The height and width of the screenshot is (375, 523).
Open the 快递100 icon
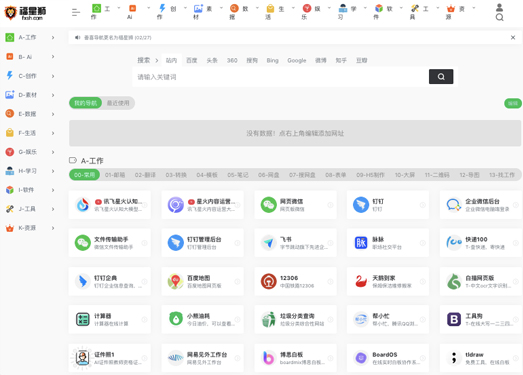(x=454, y=243)
